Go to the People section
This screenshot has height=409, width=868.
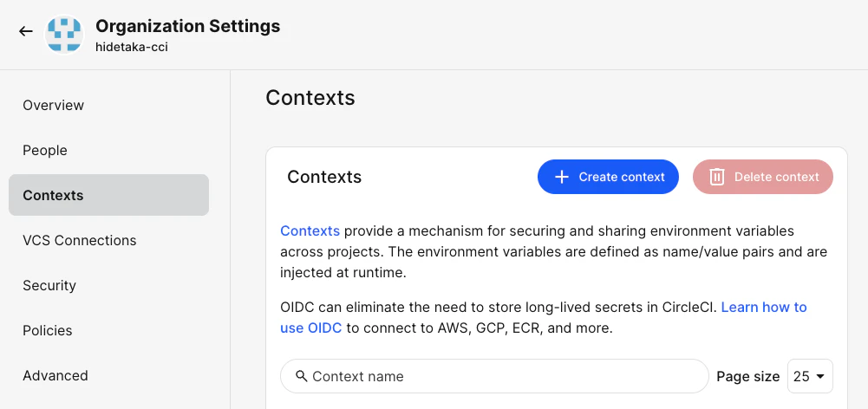coord(45,150)
